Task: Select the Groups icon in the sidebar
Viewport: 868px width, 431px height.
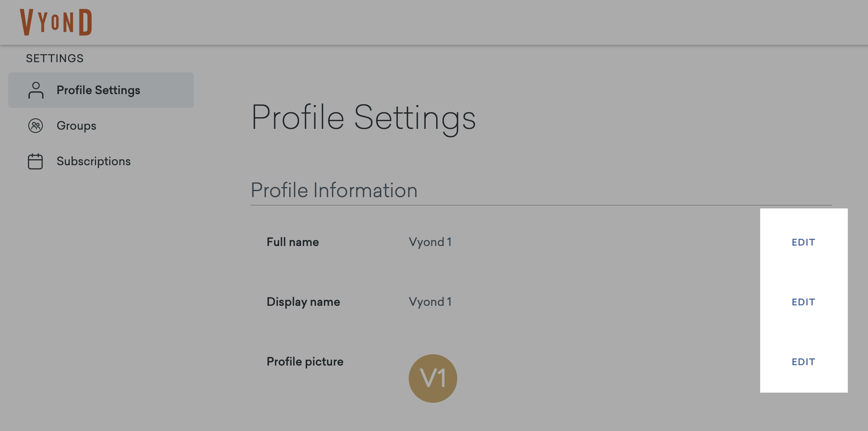Action: click(36, 126)
